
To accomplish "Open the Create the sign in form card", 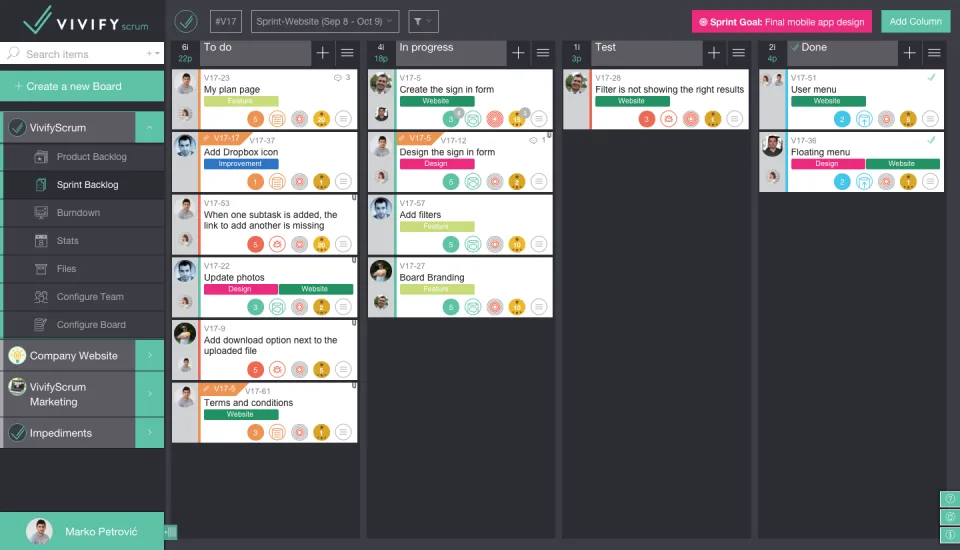I will 460,99.
